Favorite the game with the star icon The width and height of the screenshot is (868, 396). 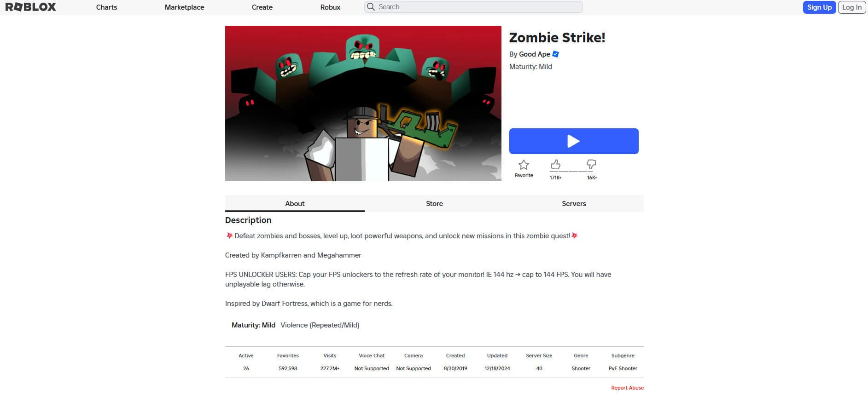(524, 165)
